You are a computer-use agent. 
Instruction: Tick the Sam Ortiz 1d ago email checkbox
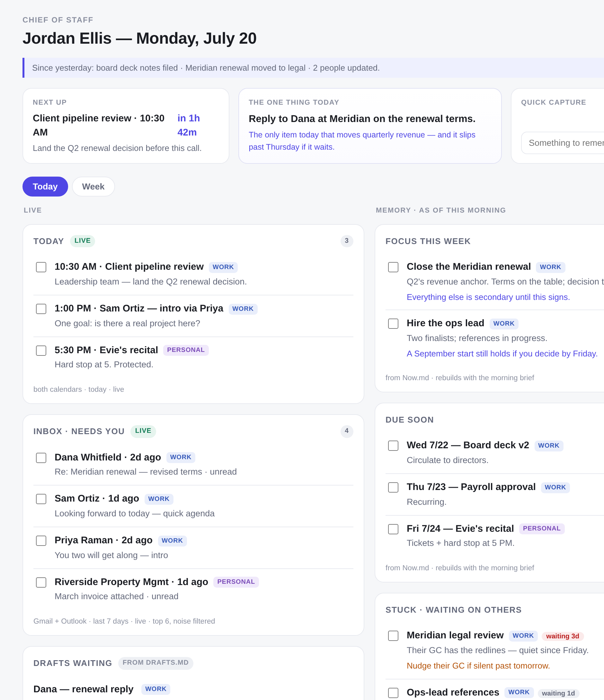pos(41,499)
